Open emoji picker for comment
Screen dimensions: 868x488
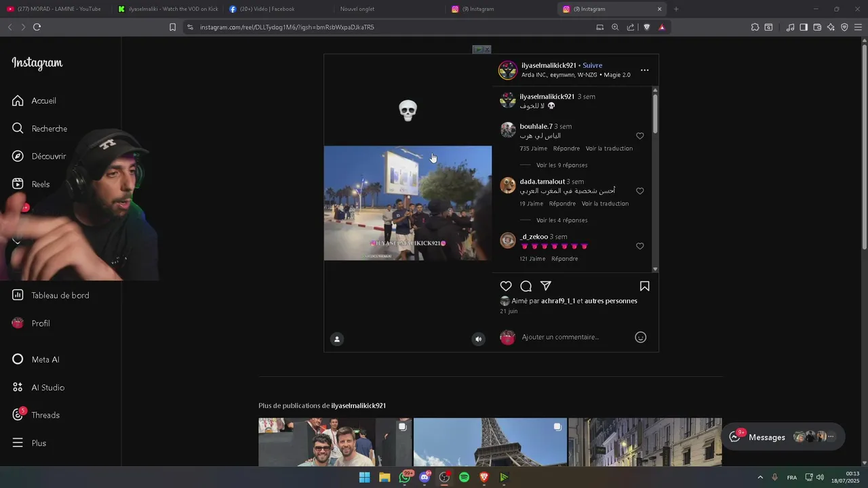pyautogui.click(x=641, y=338)
